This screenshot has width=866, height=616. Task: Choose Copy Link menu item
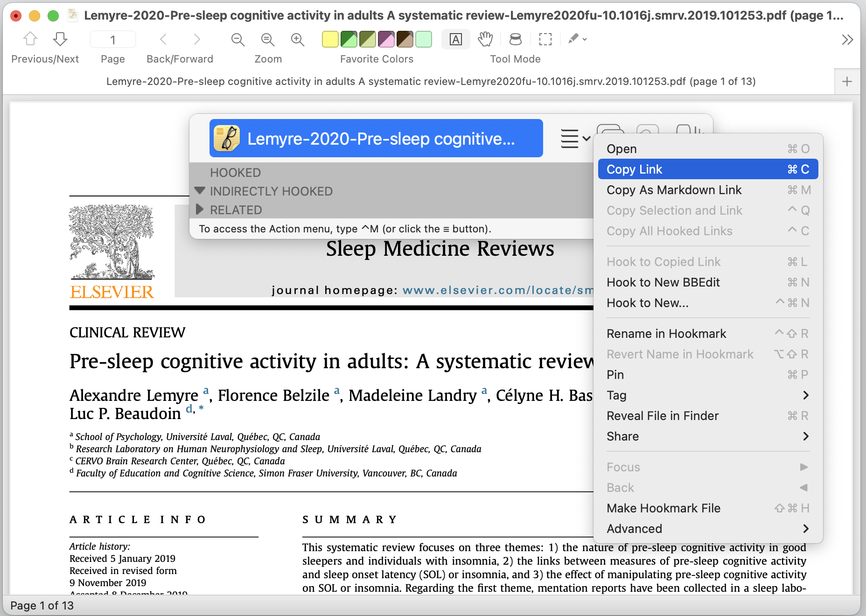pyautogui.click(x=708, y=169)
